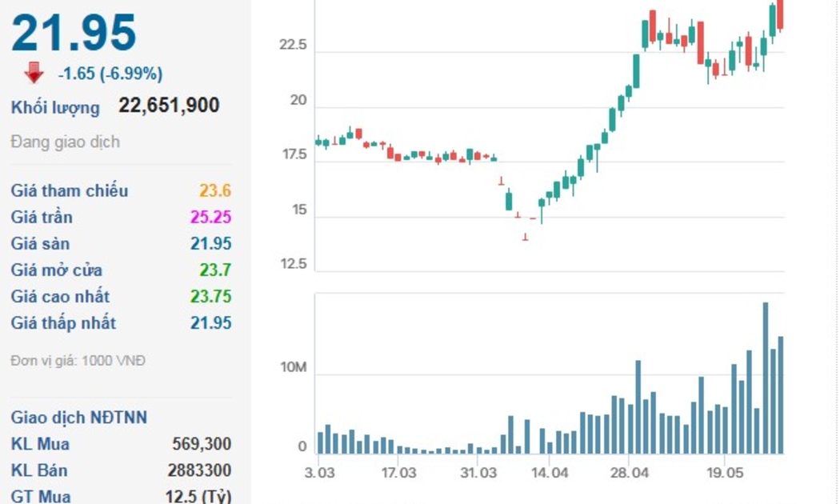
Task: Click the KL Bán value 2883300
Action: [x=199, y=470]
